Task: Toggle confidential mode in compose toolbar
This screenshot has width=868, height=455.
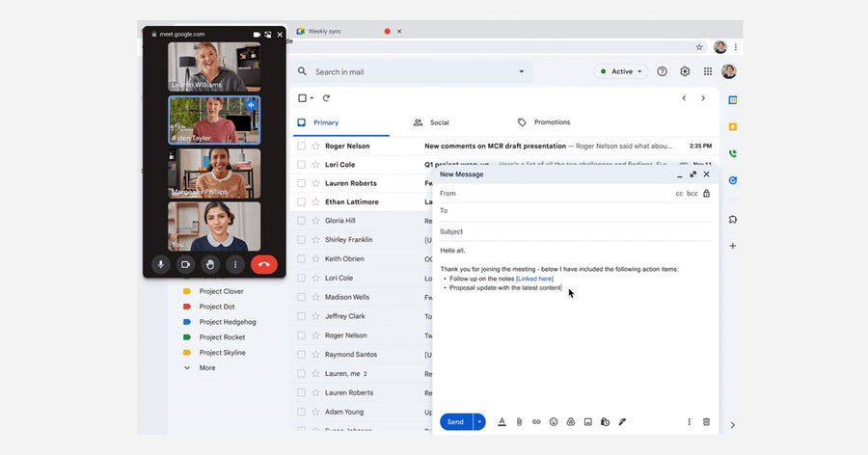Action: [605, 422]
